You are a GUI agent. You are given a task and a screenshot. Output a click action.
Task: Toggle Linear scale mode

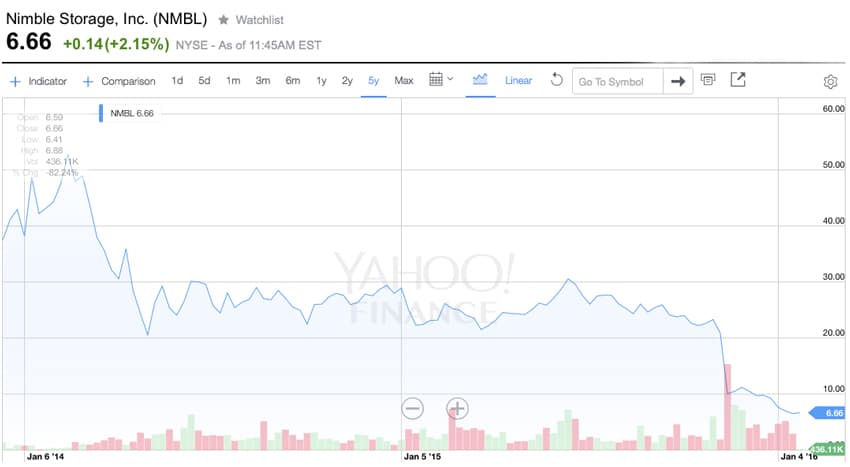518,81
